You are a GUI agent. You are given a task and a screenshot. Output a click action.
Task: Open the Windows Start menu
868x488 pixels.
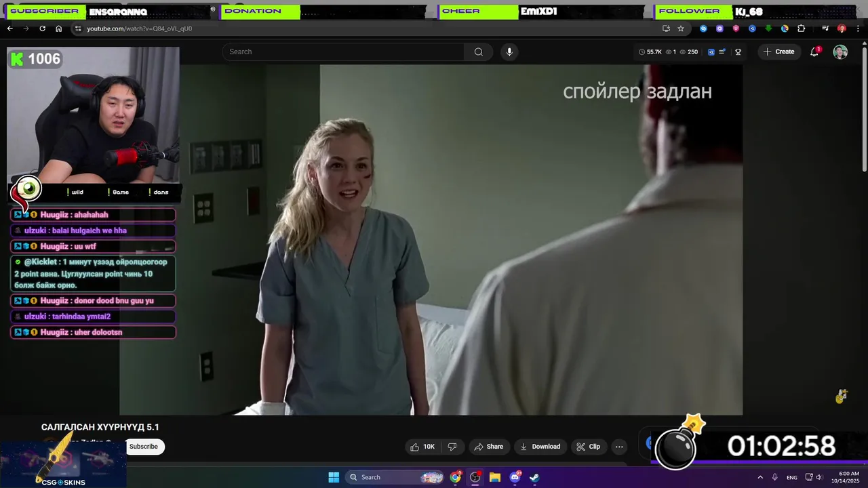(x=334, y=477)
